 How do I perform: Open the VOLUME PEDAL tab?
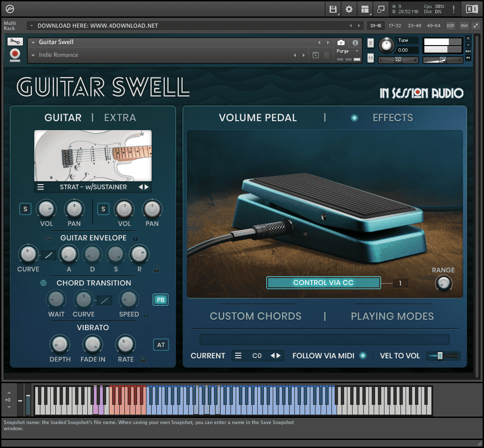pos(258,117)
